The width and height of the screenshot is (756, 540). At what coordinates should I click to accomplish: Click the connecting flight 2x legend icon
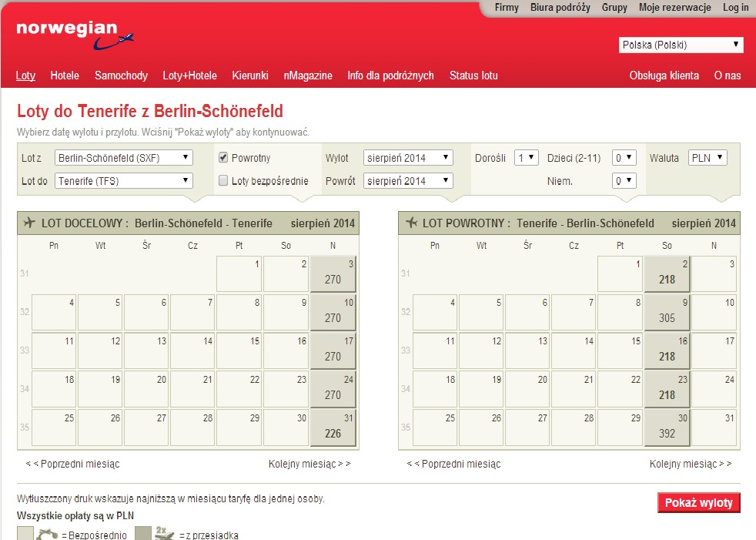tap(165, 533)
